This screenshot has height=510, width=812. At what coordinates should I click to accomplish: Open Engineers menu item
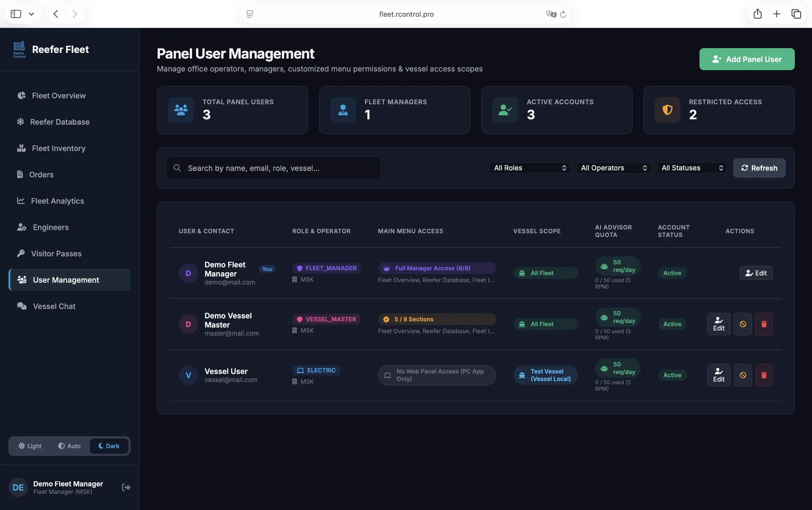tap(70, 227)
